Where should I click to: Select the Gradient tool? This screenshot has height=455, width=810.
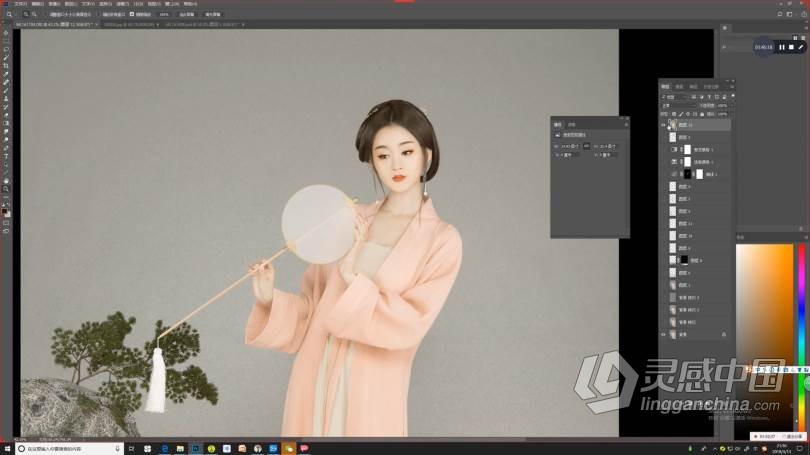[6, 123]
